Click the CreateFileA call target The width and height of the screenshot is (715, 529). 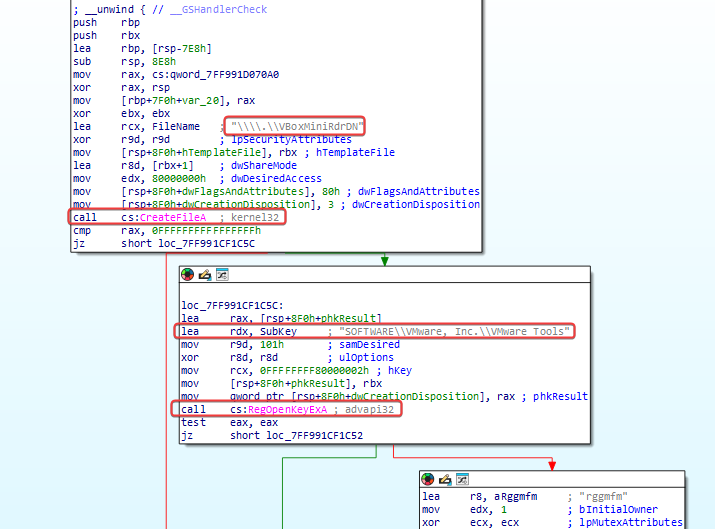pos(173,218)
